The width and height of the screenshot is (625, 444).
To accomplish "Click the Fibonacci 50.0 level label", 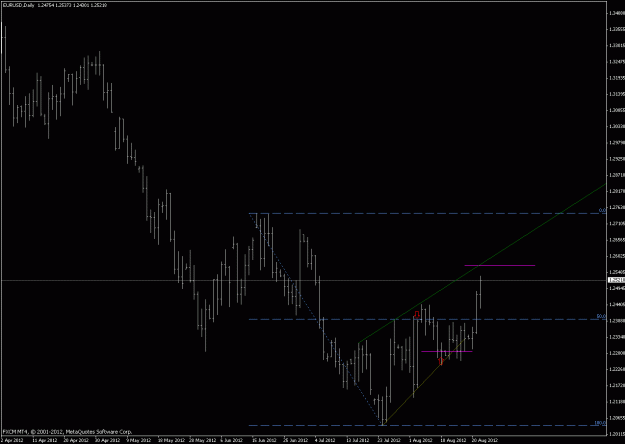I will [x=601, y=316].
